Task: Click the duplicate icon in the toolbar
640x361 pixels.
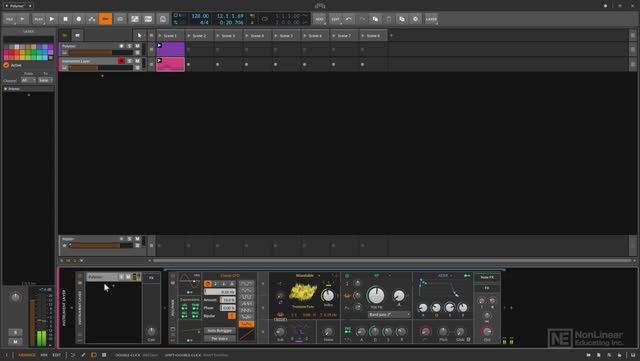Action: pos(402,19)
